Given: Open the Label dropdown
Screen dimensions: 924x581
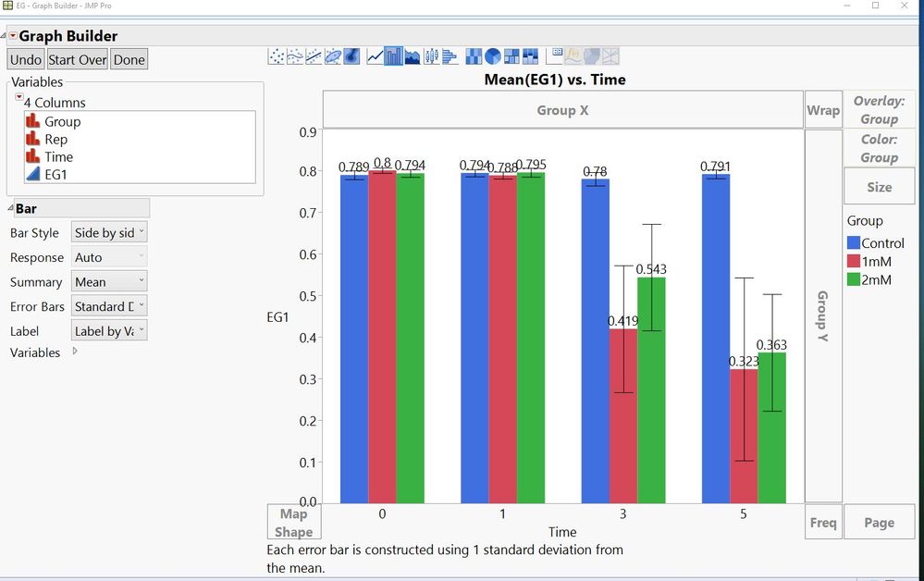Looking at the screenshot, I should coord(109,331).
